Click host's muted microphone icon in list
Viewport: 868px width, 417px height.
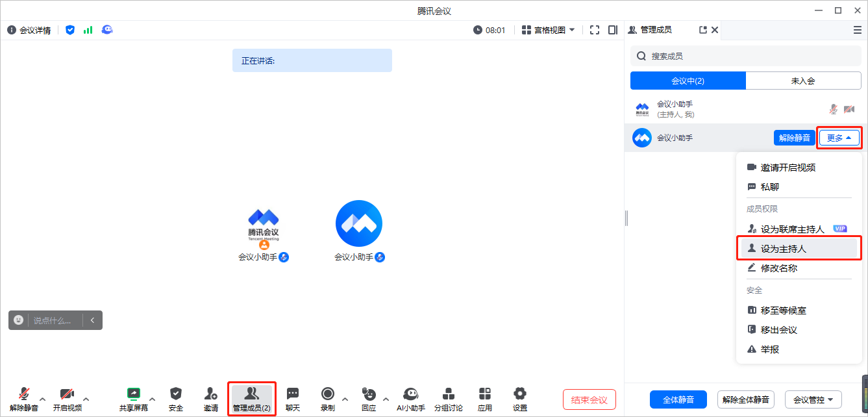834,109
